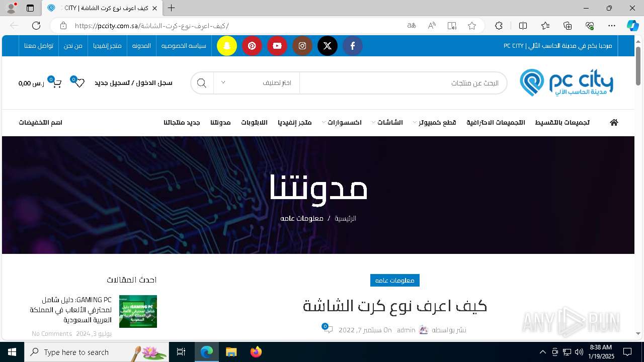Open تواصل معنا top bar link
Viewport: 644px width, 362px height.
pos(39,46)
